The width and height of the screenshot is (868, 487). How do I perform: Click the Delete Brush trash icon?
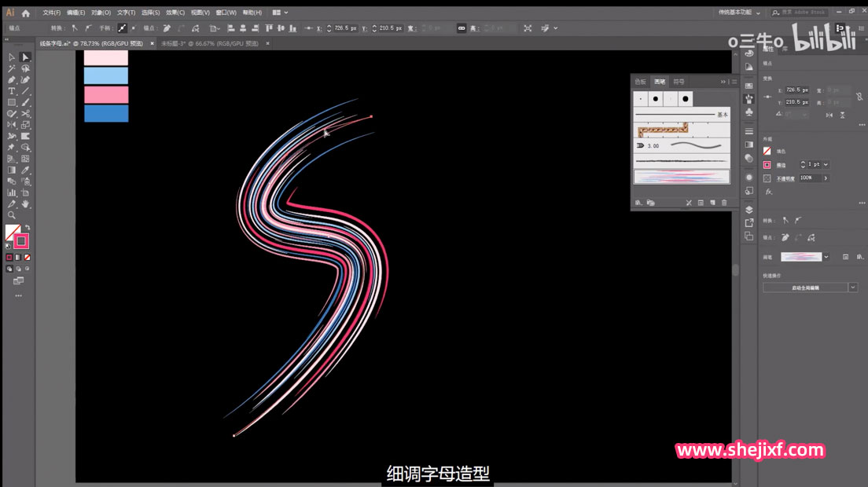pyautogui.click(x=723, y=203)
